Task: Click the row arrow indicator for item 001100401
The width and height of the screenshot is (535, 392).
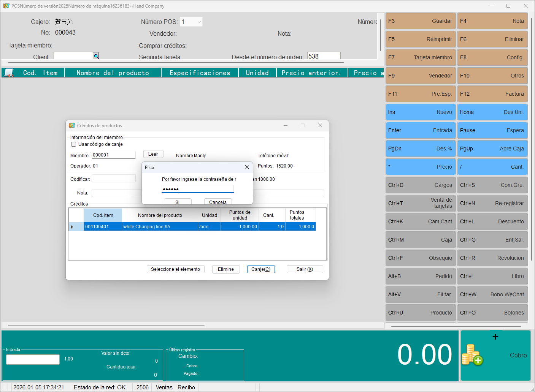Action: (x=72, y=227)
